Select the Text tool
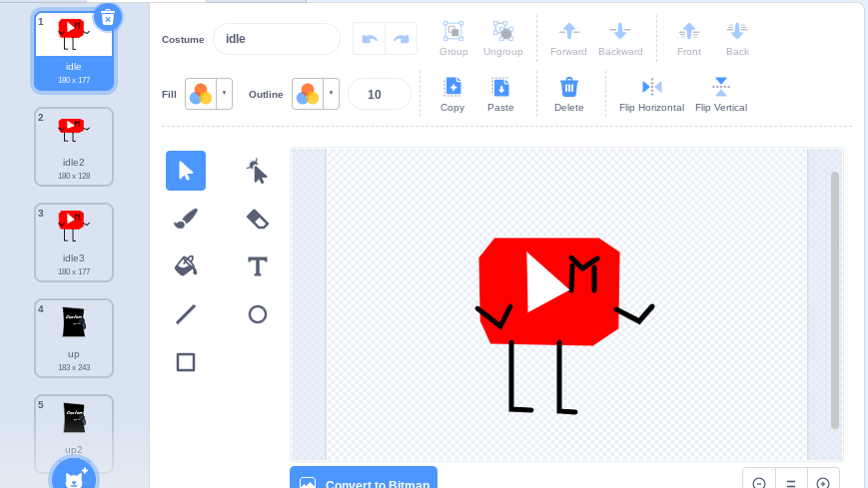The width and height of the screenshot is (868, 488). [258, 266]
